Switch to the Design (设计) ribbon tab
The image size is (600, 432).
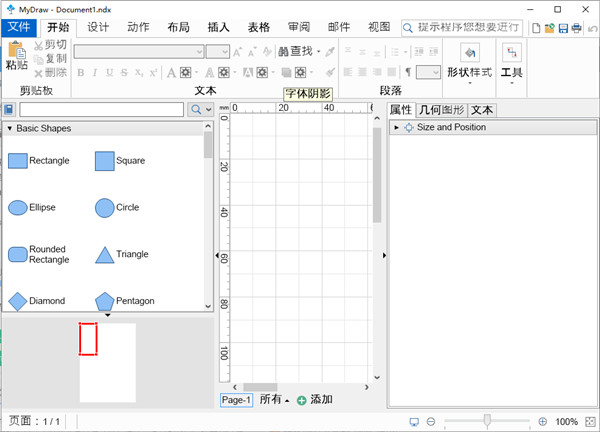tap(98, 27)
